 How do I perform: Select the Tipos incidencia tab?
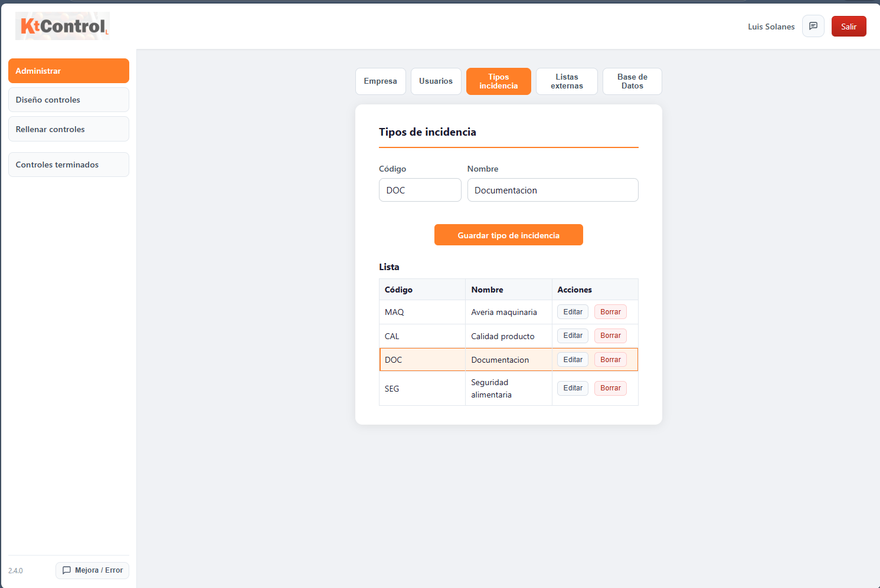tap(498, 81)
